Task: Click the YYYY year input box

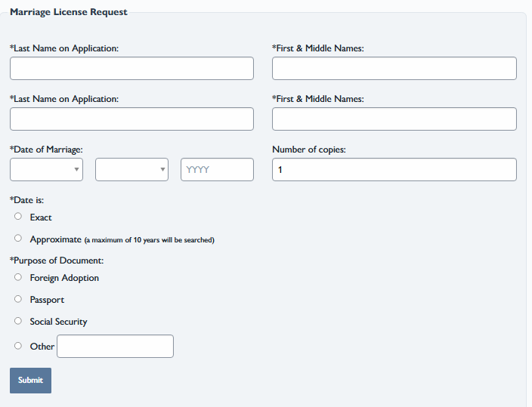Action: pyautogui.click(x=217, y=170)
